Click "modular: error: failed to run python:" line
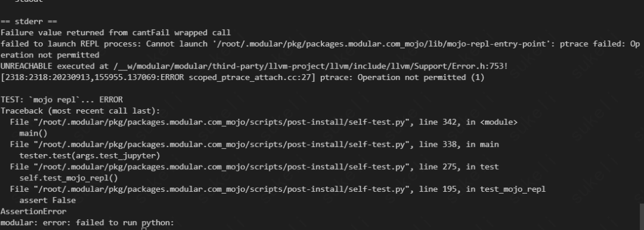The height and width of the screenshot is (230, 644). click(88, 222)
